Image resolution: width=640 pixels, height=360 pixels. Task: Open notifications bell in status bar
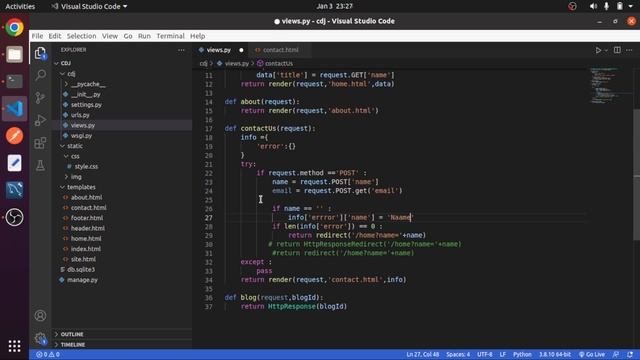pyautogui.click(x=630, y=354)
